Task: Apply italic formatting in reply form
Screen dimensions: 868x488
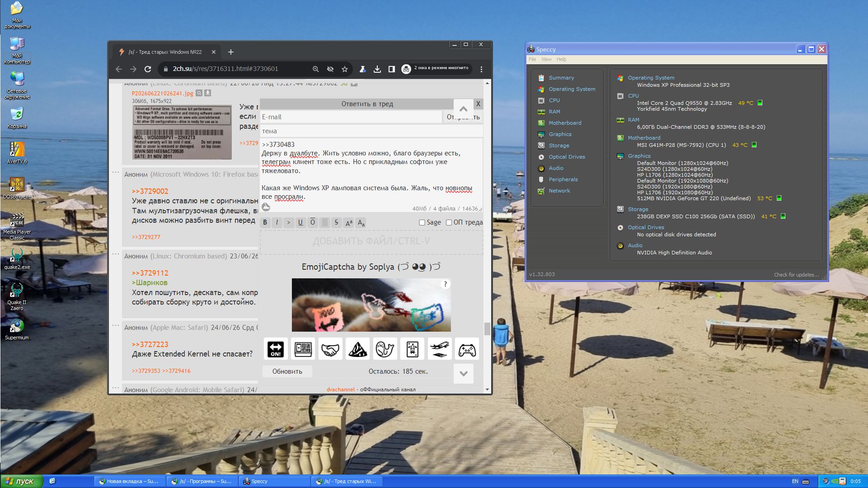Action: pos(277,222)
